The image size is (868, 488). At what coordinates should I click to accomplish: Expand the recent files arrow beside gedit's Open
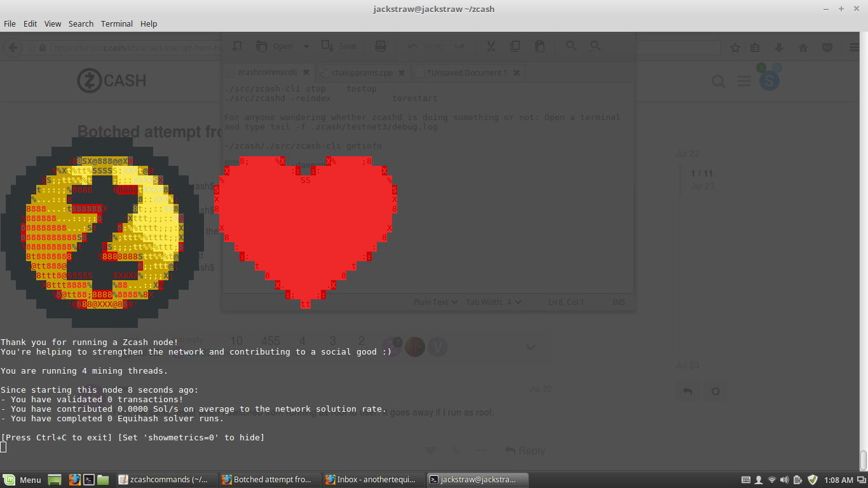306,46
